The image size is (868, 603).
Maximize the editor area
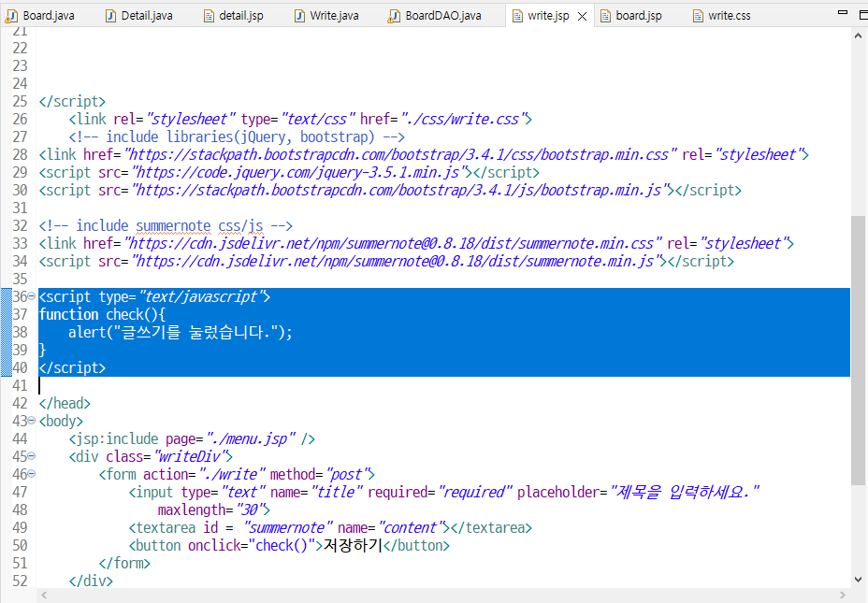tap(863, 15)
